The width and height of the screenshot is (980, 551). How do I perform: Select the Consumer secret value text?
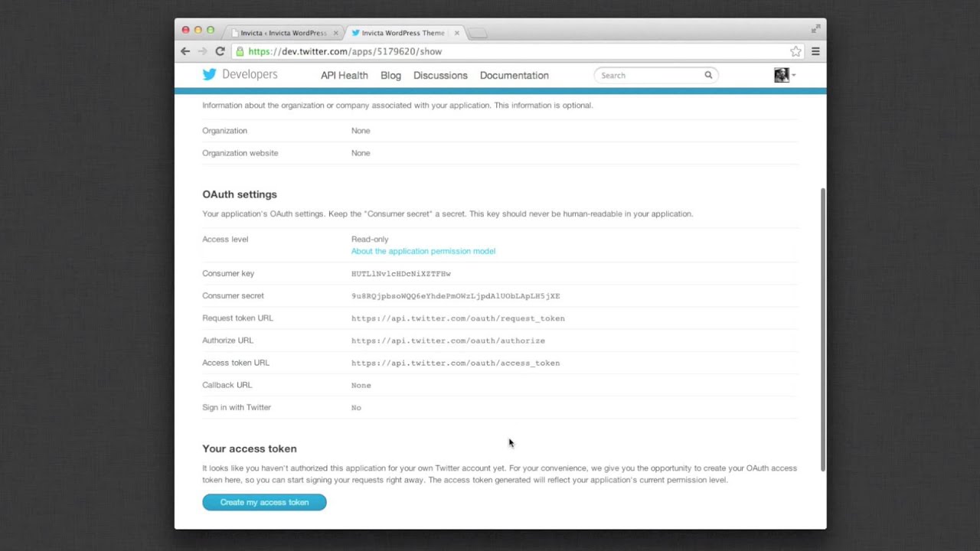tap(456, 295)
